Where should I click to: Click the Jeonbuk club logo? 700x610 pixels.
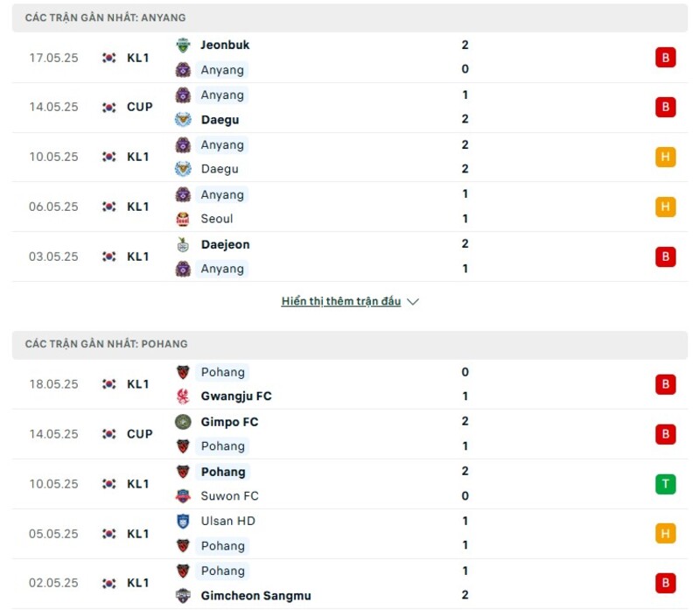click(184, 45)
